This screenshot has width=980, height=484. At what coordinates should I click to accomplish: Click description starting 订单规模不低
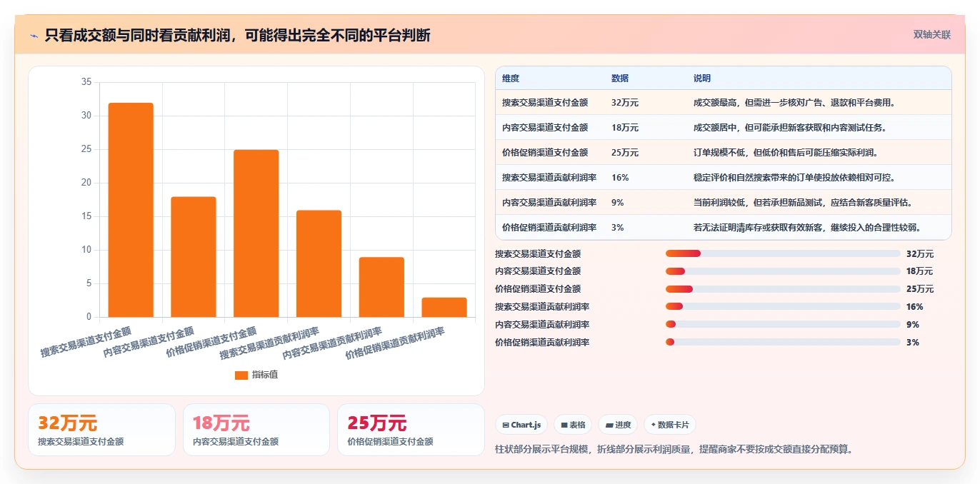(786, 153)
